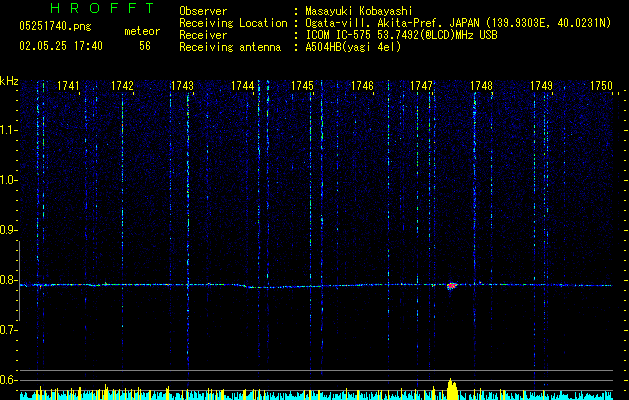Click the 0.6 kHz axis label
629x400 pixels.
click(x=7, y=380)
